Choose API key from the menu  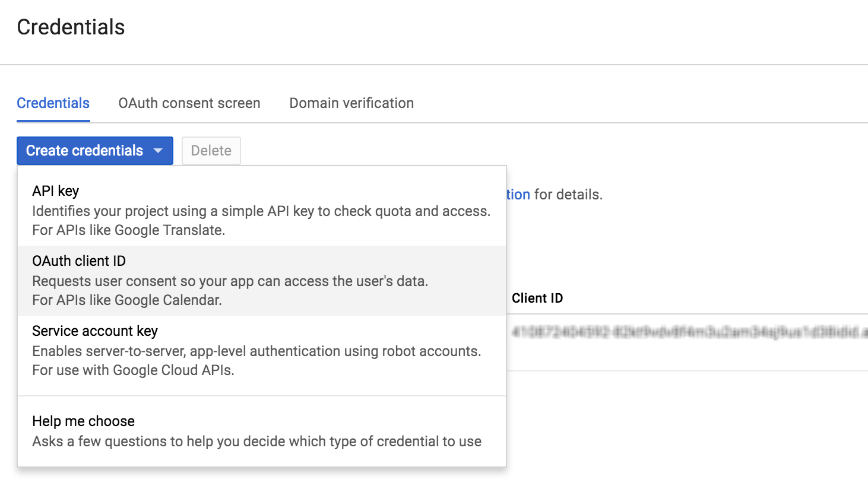point(55,191)
